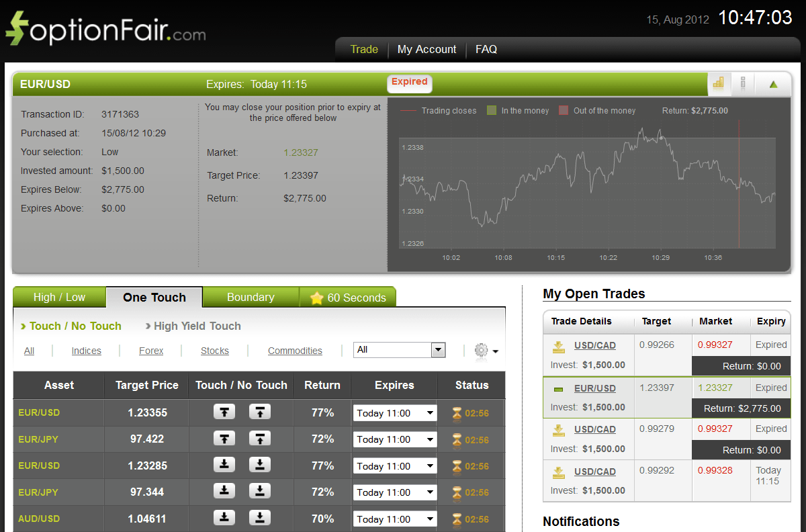This screenshot has width=806, height=532.
Task: Click green Market value 1.23327 in position panel
Action: click(301, 152)
